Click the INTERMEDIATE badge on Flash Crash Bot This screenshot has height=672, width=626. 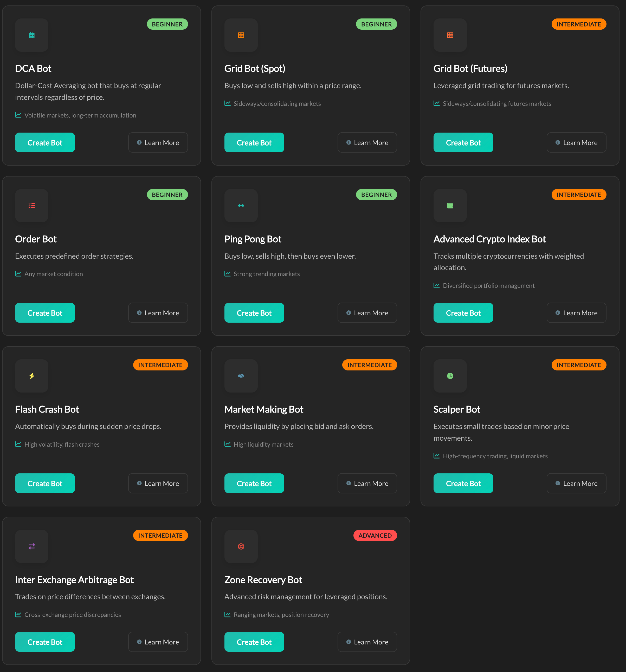[x=160, y=365]
